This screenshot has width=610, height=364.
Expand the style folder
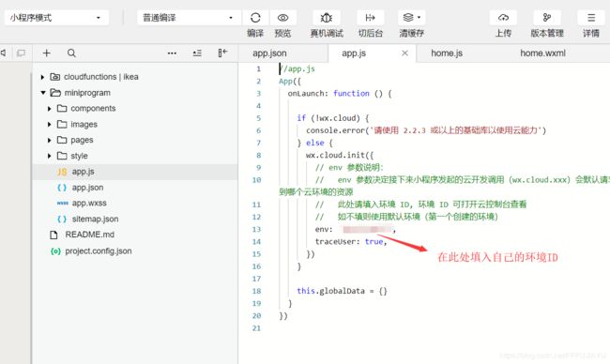click(50, 156)
